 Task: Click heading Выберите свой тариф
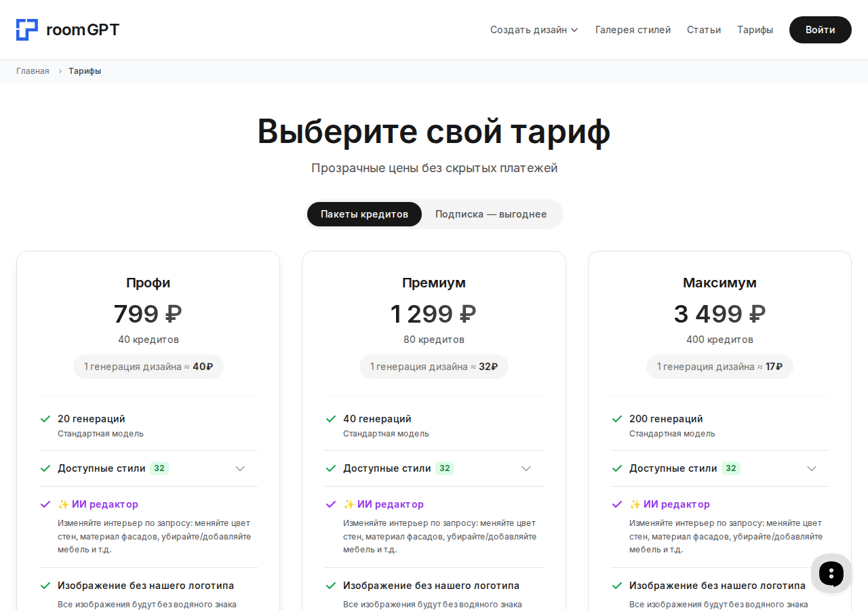coord(434,131)
